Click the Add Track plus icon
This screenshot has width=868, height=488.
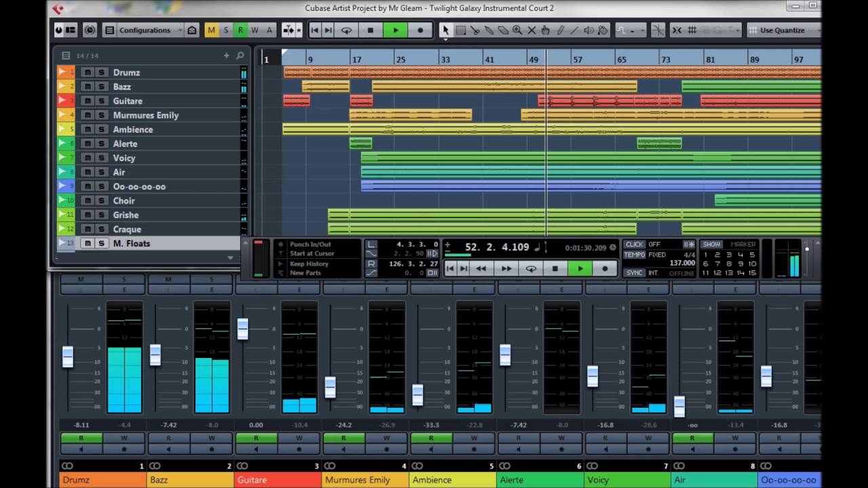tap(226, 56)
